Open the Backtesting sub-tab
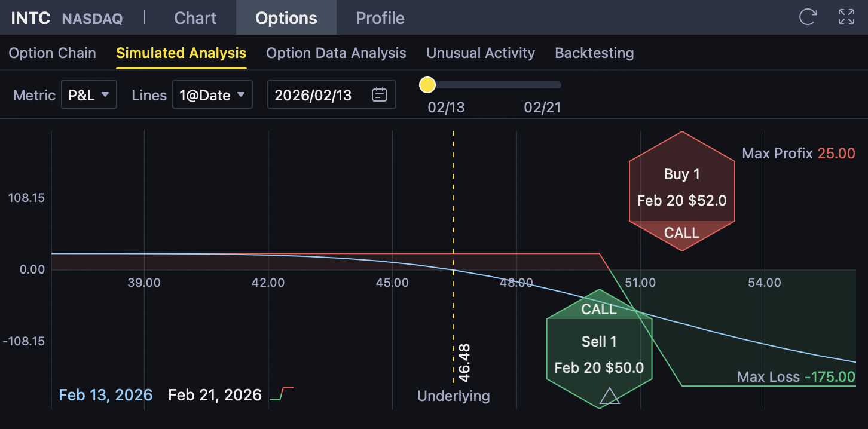The image size is (868, 429). [x=594, y=53]
